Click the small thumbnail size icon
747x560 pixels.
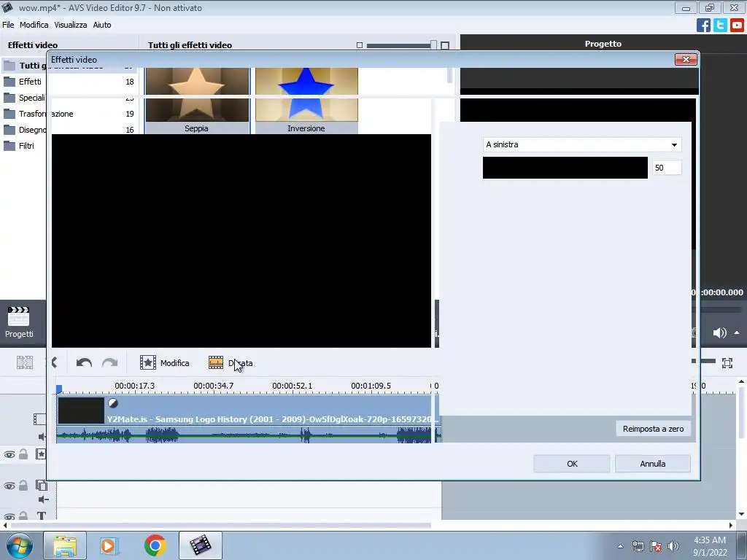coord(360,45)
